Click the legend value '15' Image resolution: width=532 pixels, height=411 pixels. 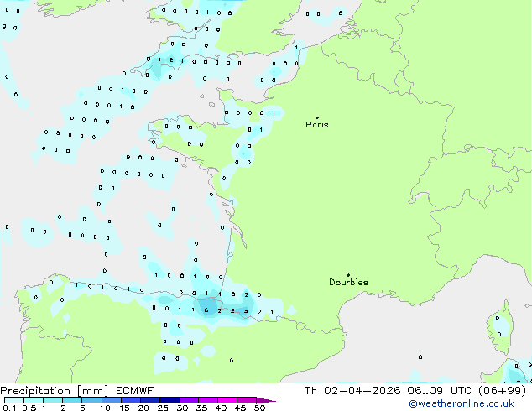124,408
